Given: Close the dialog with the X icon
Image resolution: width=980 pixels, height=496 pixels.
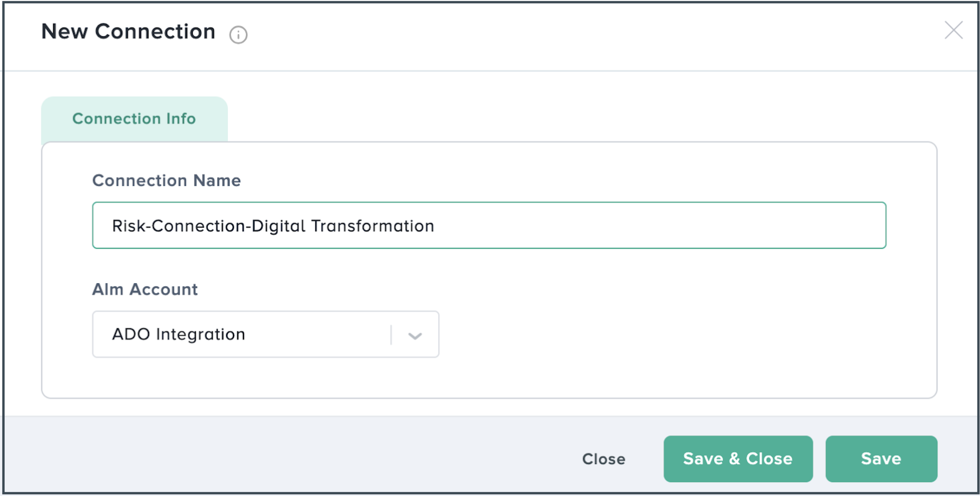Looking at the screenshot, I should pyautogui.click(x=953, y=31).
